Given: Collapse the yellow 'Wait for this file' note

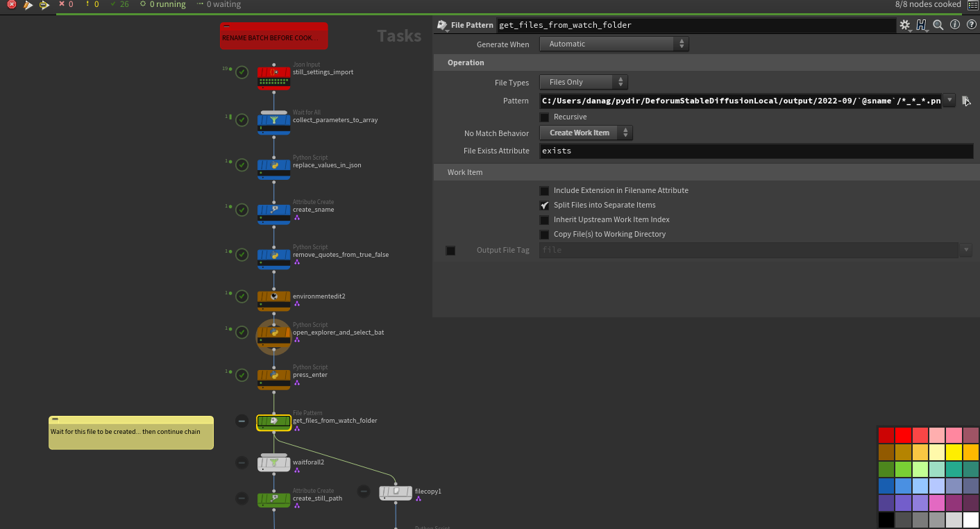Looking at the screenshot, I should [x=55, y=419].
